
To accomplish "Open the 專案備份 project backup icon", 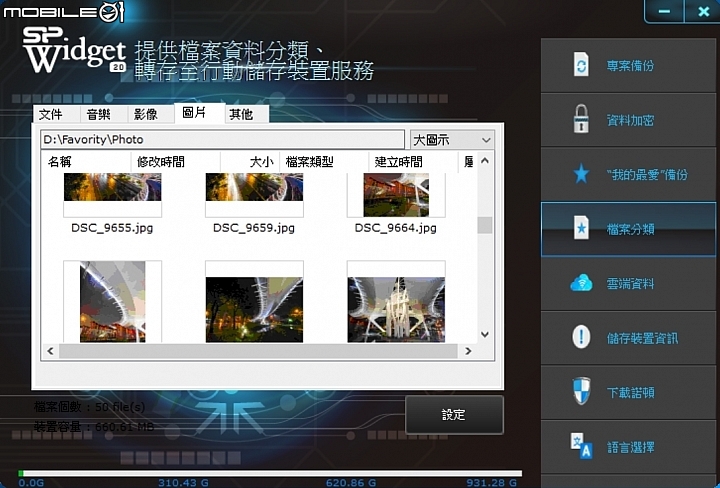I will click(x=581, y=65).
